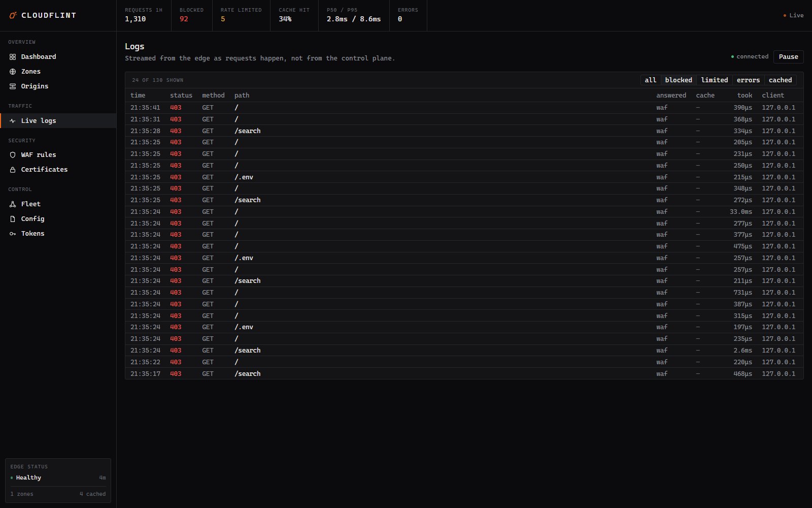Viewport: 812px width, 508px height.
Task: Click the P50 / P95 latency stat
Action: 354,15
